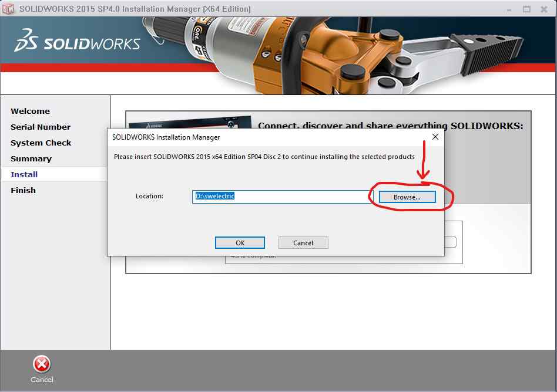Viewport: 557px width, 392px height.
Task: Minimize the Installation Manager window
Action: coord(510,9)
